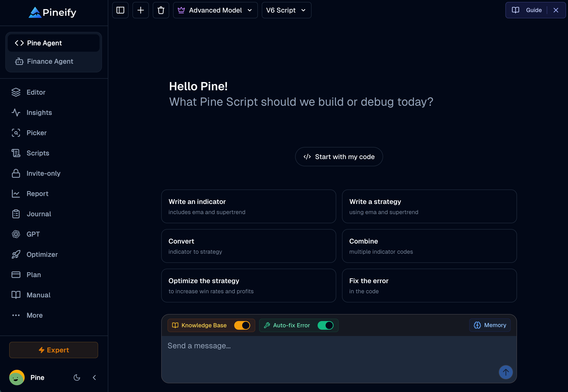Switch theme with the moon icon

pos(77,377)
